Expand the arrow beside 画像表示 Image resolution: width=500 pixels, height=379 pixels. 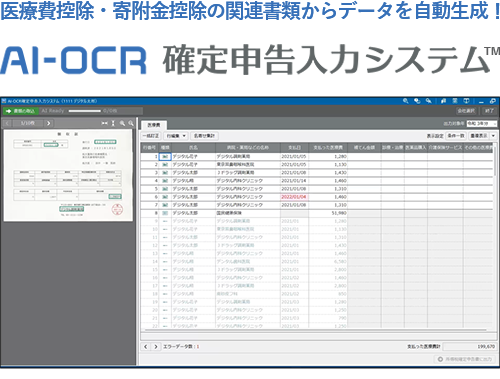click(493, 136)
